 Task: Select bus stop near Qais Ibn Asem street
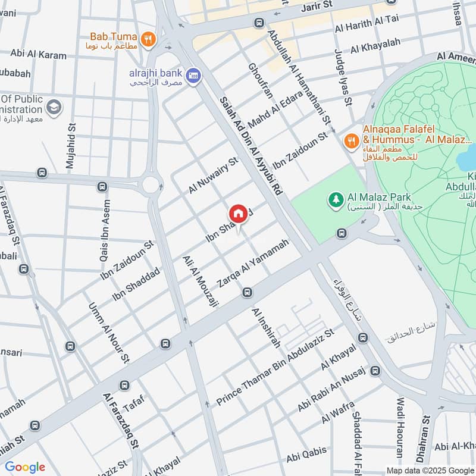(x=102, y=187)
